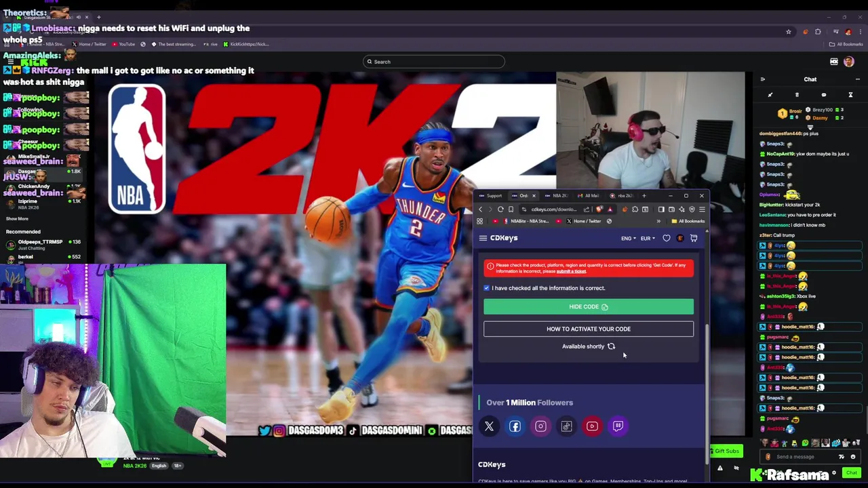
Task: Open the speech bubble icon in chat toolbar
Action: click(x=824, y=95)
